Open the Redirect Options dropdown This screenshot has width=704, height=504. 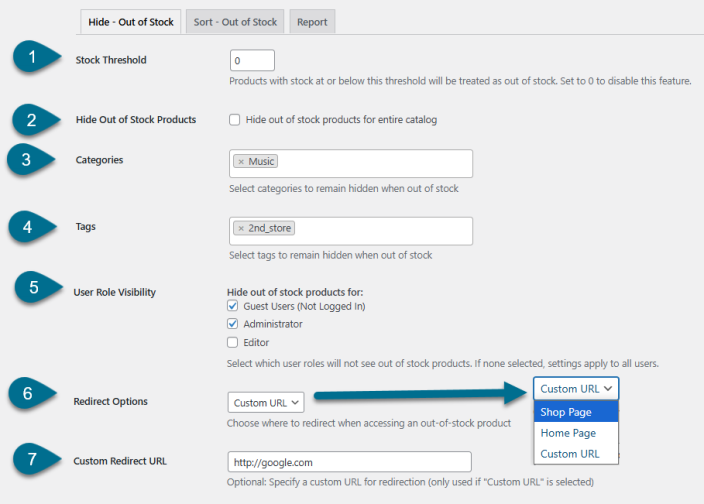(x=266, y=403)
